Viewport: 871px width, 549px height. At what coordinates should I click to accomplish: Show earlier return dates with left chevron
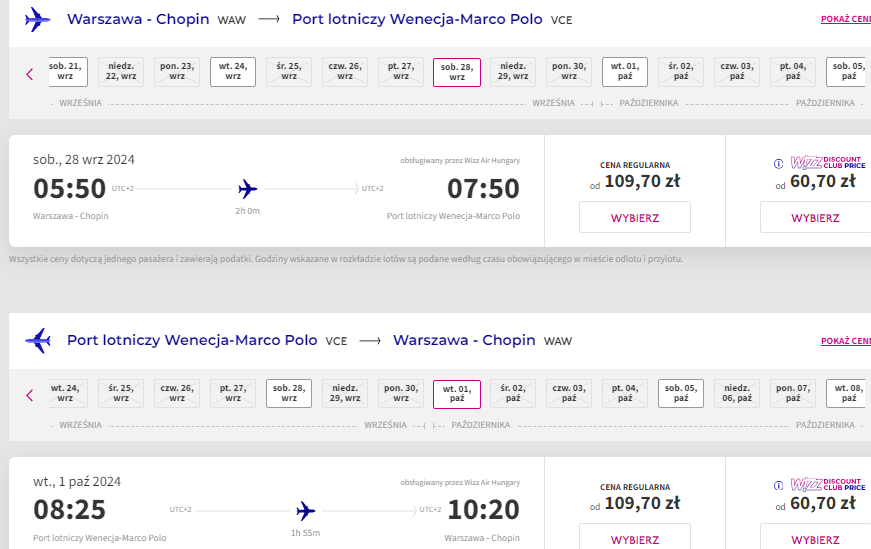(30, 396)
